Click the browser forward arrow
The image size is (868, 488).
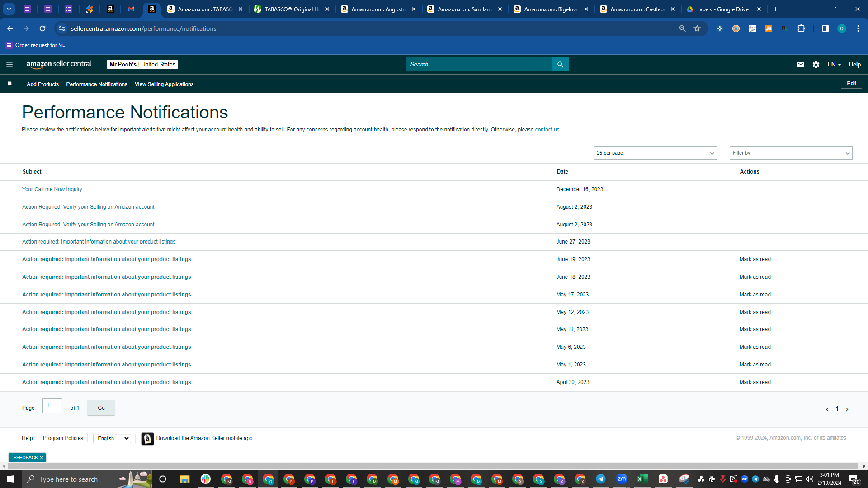(x=26, y=28)
